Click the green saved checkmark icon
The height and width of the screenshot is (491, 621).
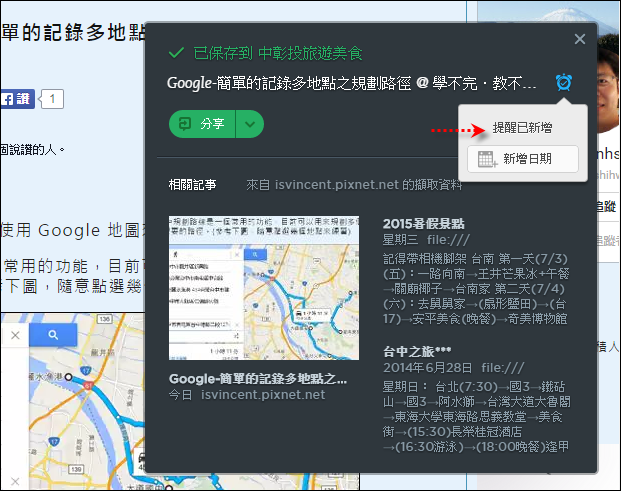[176, 53]
